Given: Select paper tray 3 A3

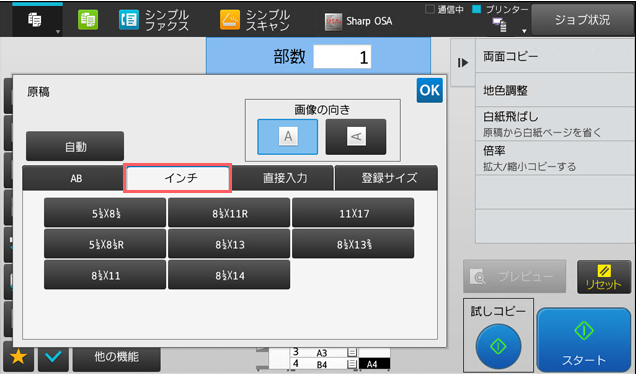Looking at the screenshot, I should point(324,352).
